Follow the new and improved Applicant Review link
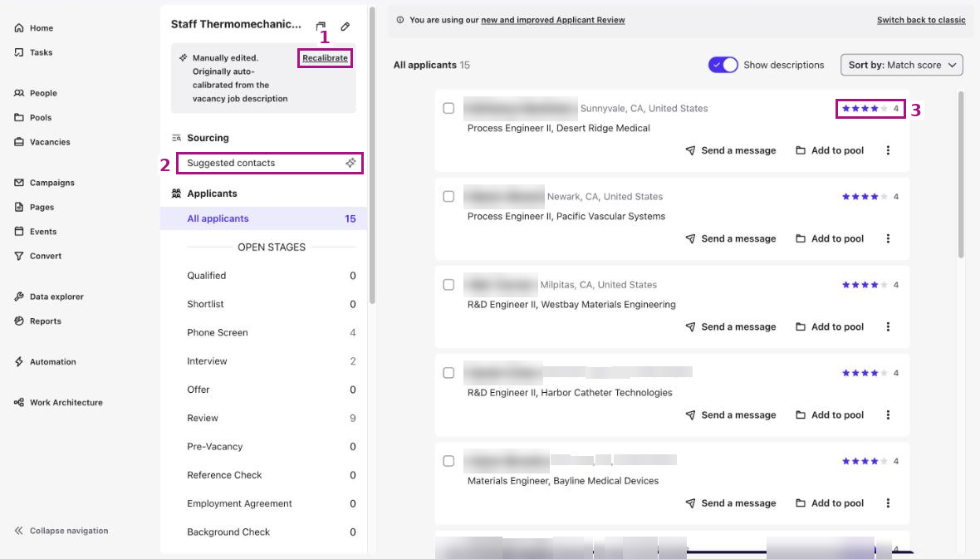980x559 pixels. pyautogui.click(x=553, y=20)
